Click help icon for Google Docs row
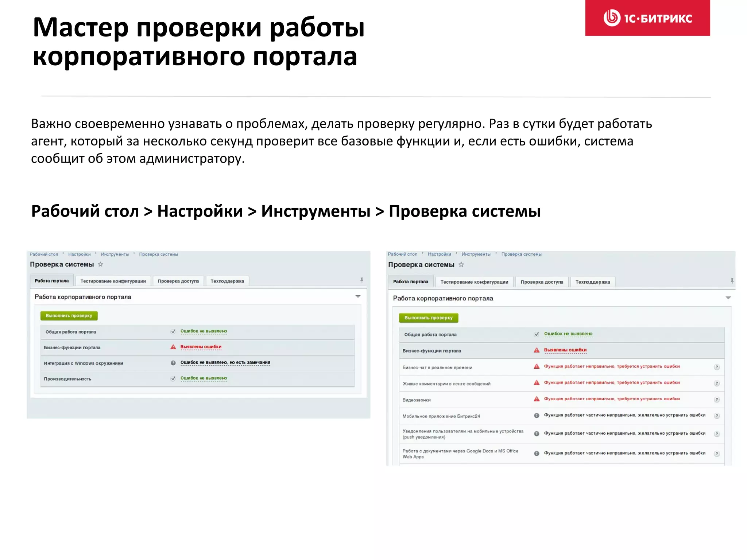The width and height of the screenshot is (747, 560). [x=717, y=454]
